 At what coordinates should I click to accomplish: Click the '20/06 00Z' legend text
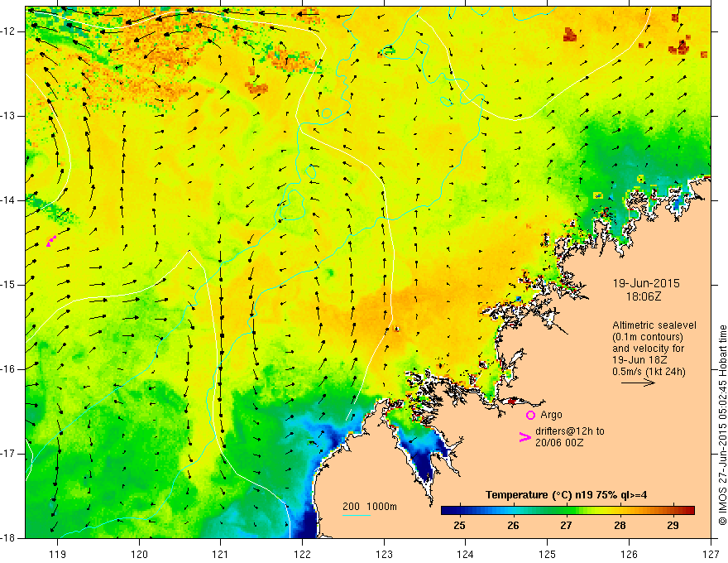(559, 443)
